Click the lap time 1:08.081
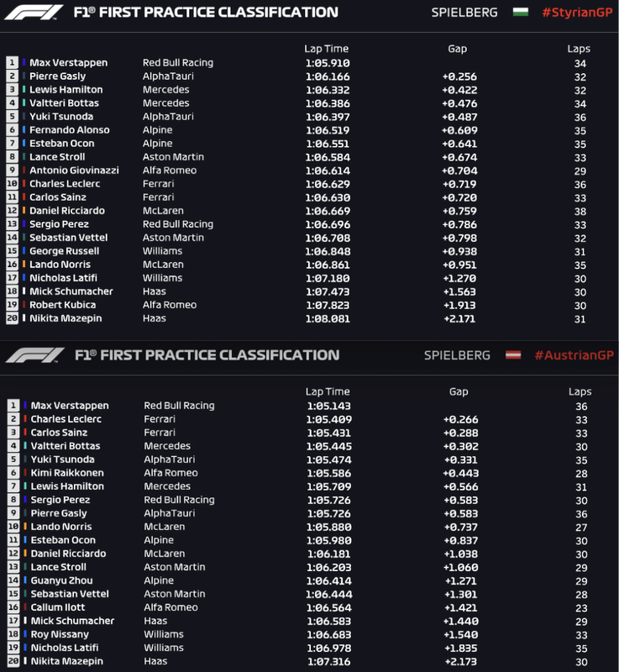Image resolution: width=619 pixels, height=672 pixels. click(x=327, y=318)
